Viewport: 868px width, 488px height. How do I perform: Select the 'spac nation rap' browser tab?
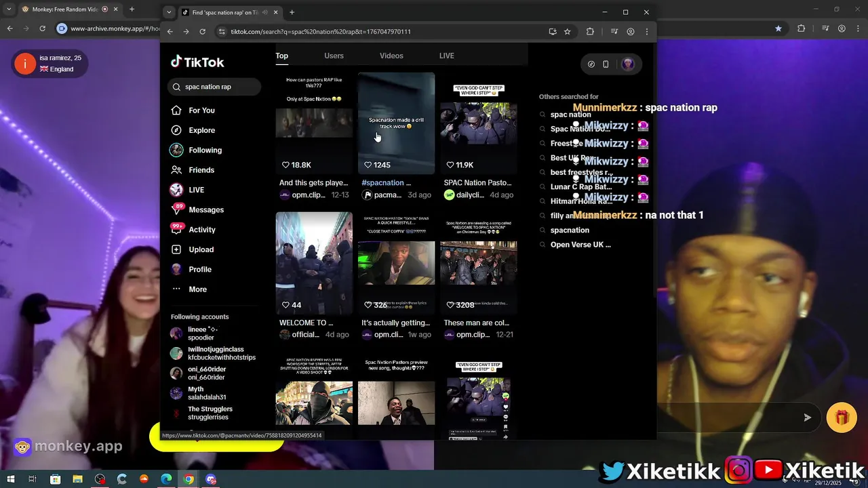[x=231, y=12]
